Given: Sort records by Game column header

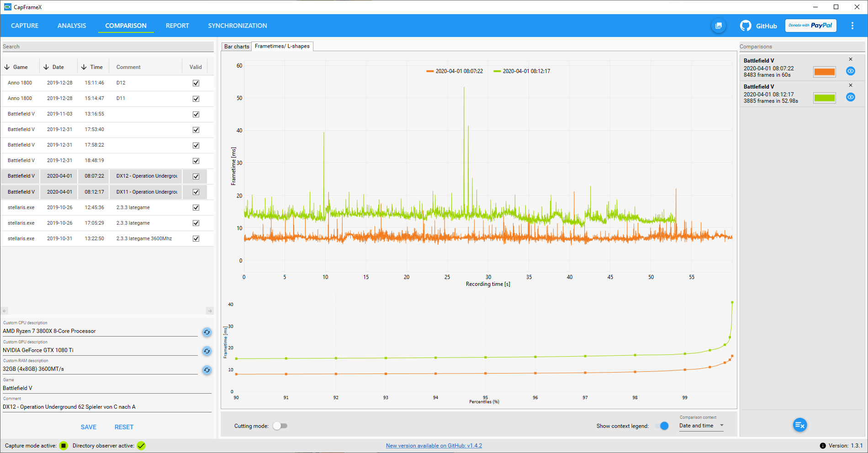Looking at the screenshot, I should [x=16, y=67].
